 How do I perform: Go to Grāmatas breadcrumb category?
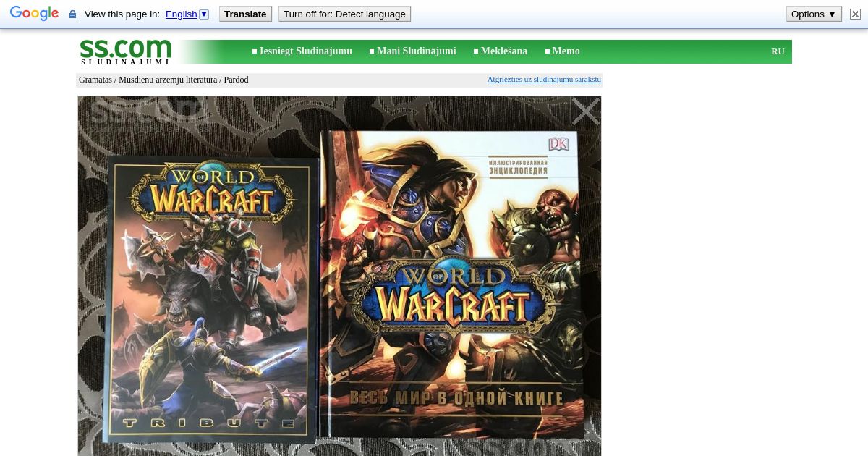[x=95, y=80]
